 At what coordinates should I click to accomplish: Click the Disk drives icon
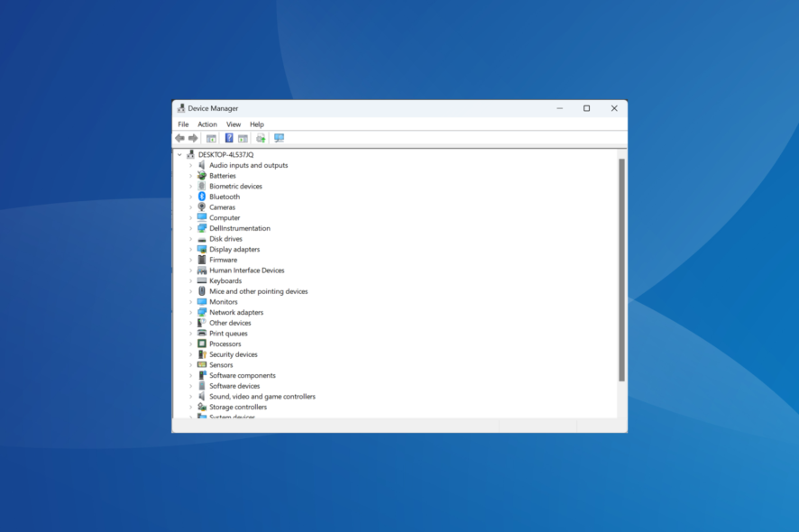(x=202, y=239)
